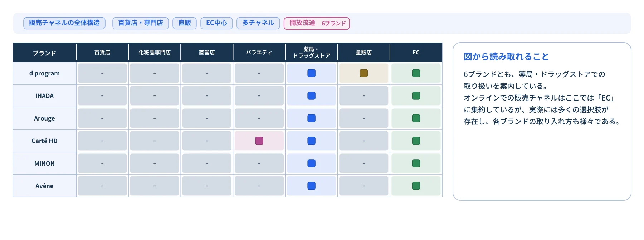Click the blue drugstore marker for Carté HD

[312, 141]
